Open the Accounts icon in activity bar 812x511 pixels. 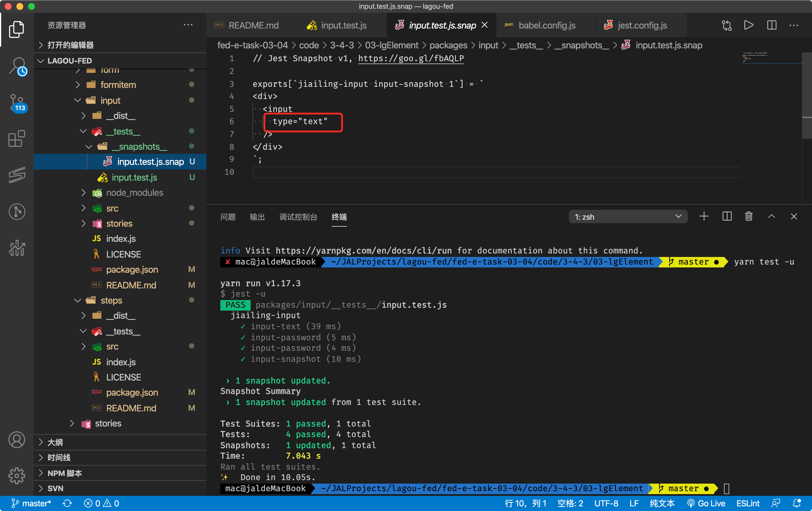pyautogui.click(x=17, y=440)
